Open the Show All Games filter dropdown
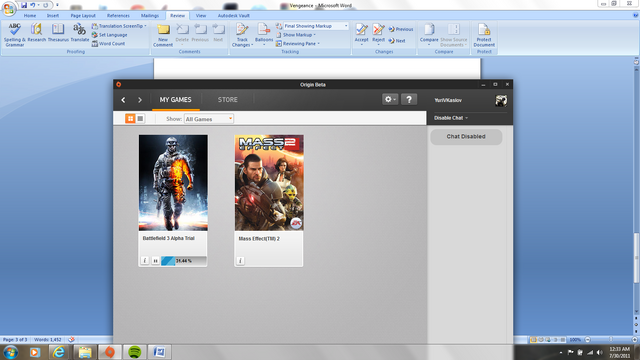The height and width of the screenshot is (360, 640). click(209, 119)
